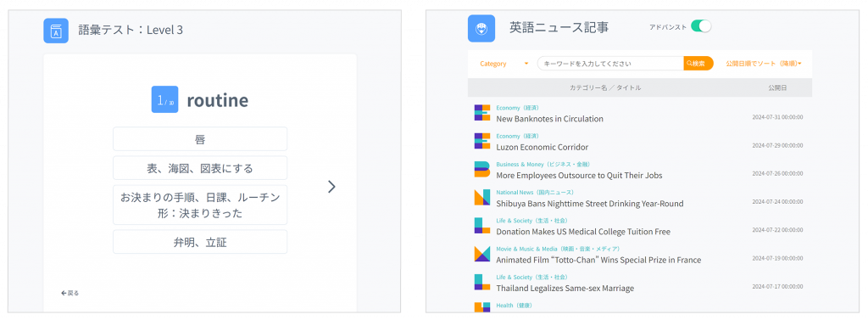This screenshot has height=320, width=868.
Task: Click the Life & Society icon beside Thailand article
Action: coord(482,282)
